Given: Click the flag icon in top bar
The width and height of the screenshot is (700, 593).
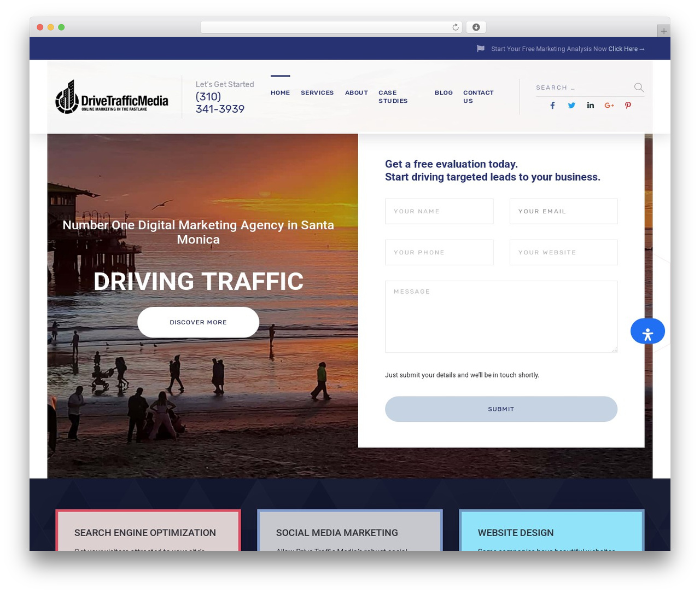Looking at the screenshot, I should coord(481,49).
